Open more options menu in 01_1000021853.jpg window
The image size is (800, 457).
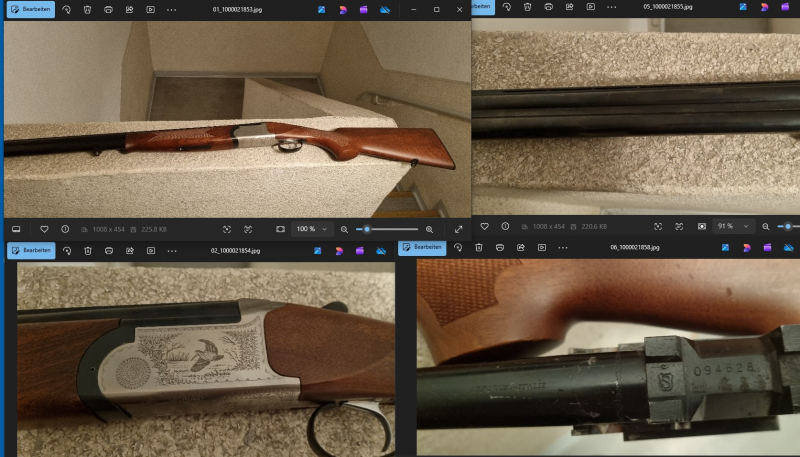click(x=172, y=9)
